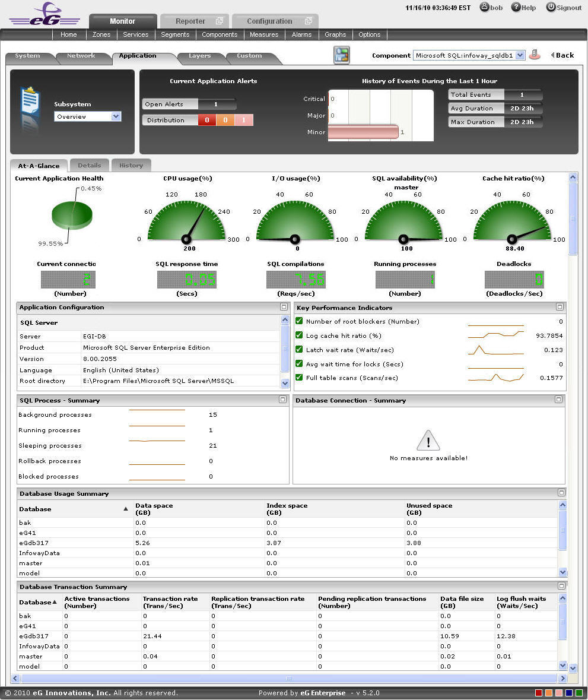This screenshot has height=700, width=588.
Task: Open the Component selection dropdown
Action: (x=469, y=55)
